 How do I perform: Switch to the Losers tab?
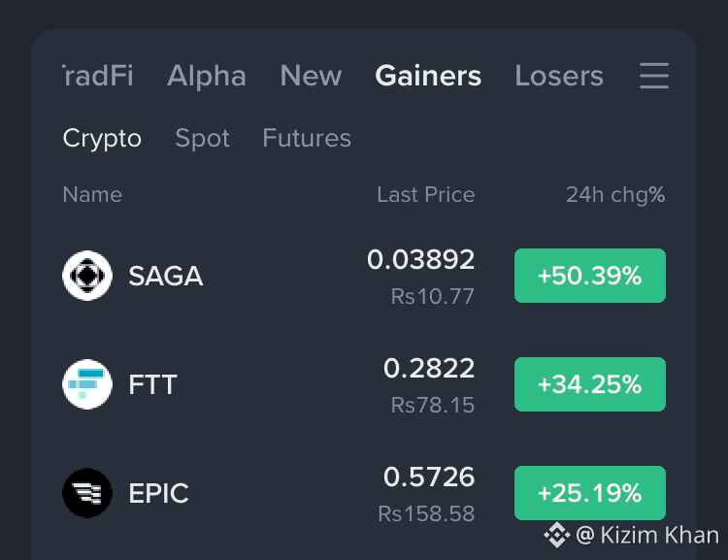click(x=559, y=76)
